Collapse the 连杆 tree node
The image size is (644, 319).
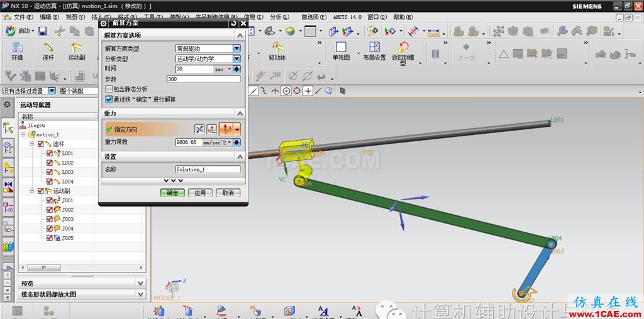(x=32, y=144)
